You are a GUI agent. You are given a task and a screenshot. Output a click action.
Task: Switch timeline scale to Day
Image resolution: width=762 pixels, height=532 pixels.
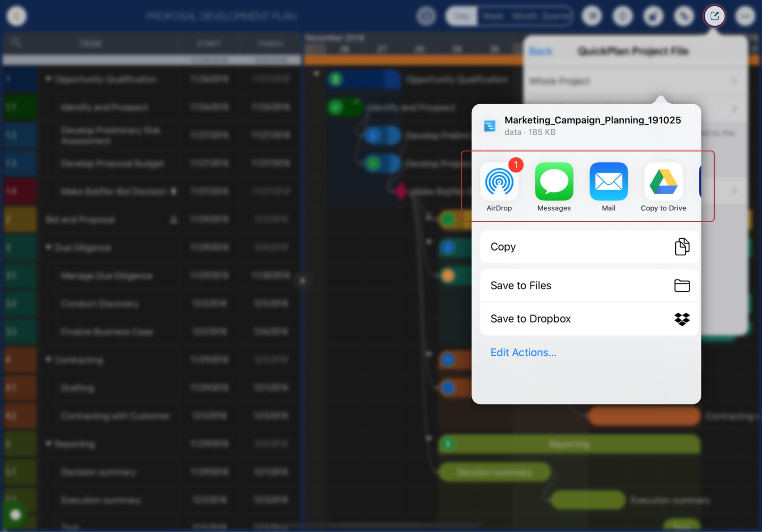462,16
